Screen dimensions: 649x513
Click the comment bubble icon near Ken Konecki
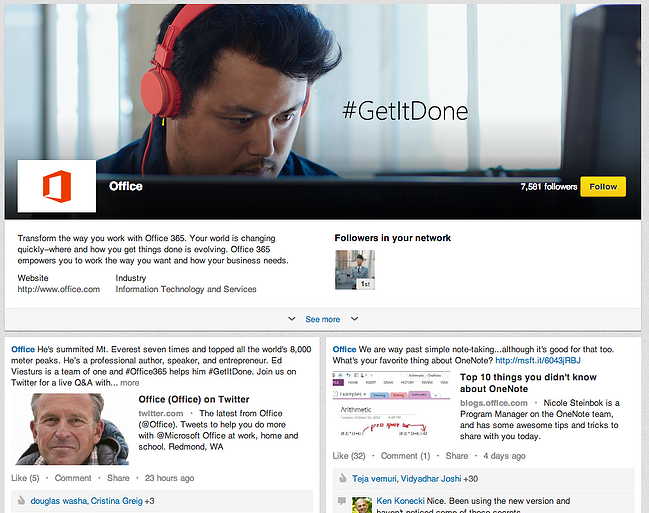(x=341, y=501)
